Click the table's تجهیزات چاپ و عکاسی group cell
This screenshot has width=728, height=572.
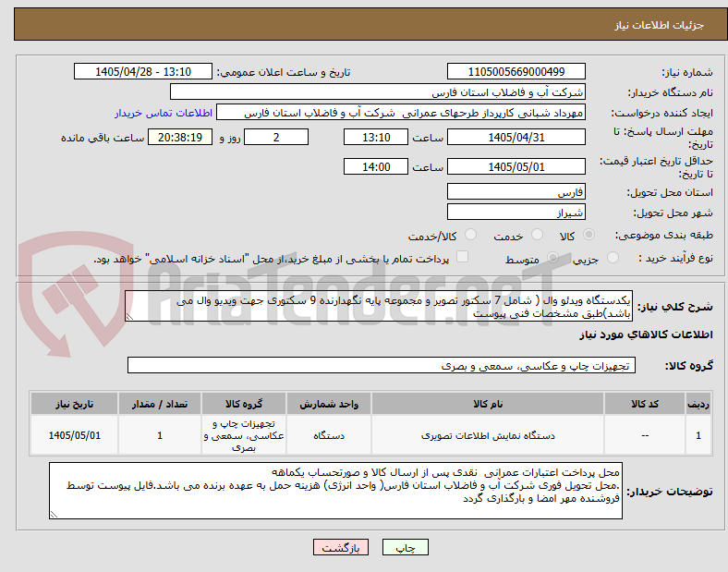pos(244,435)
